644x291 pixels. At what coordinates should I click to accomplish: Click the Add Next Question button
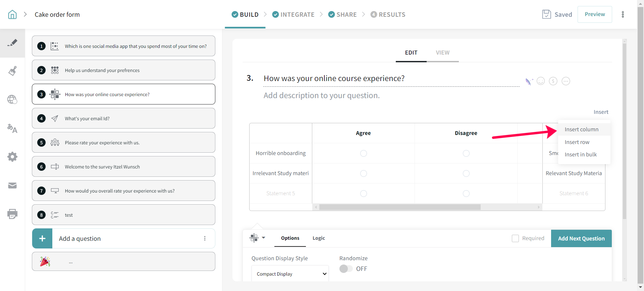[581, 238]
